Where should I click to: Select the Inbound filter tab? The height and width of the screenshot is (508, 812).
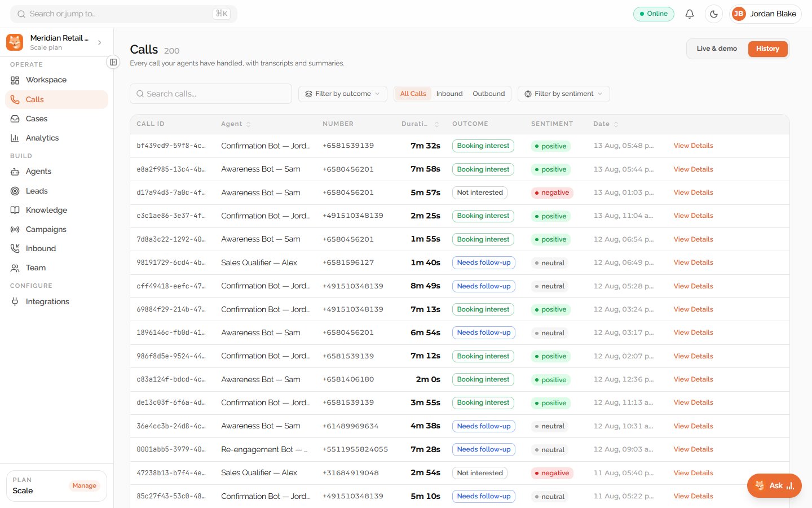pyautogui.click(x=449, y=94)
